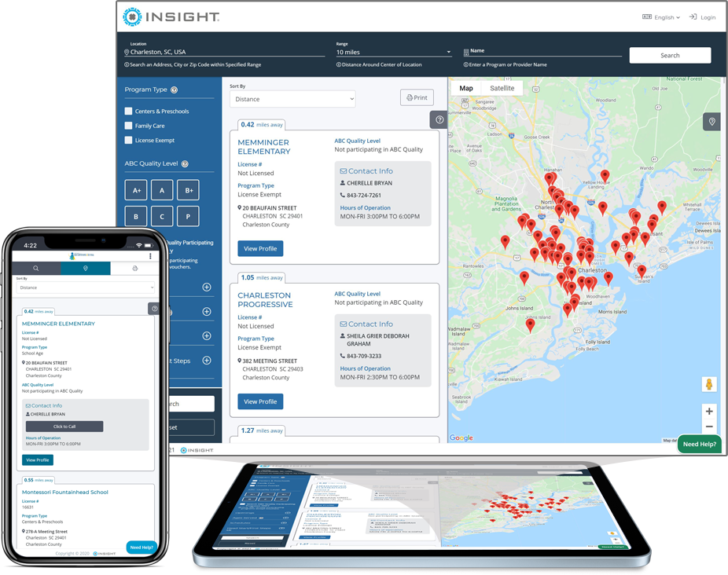Click the '1.27 miles away' distance label
The width and height of the screenshot is (728, 575).
click(262, 430)
